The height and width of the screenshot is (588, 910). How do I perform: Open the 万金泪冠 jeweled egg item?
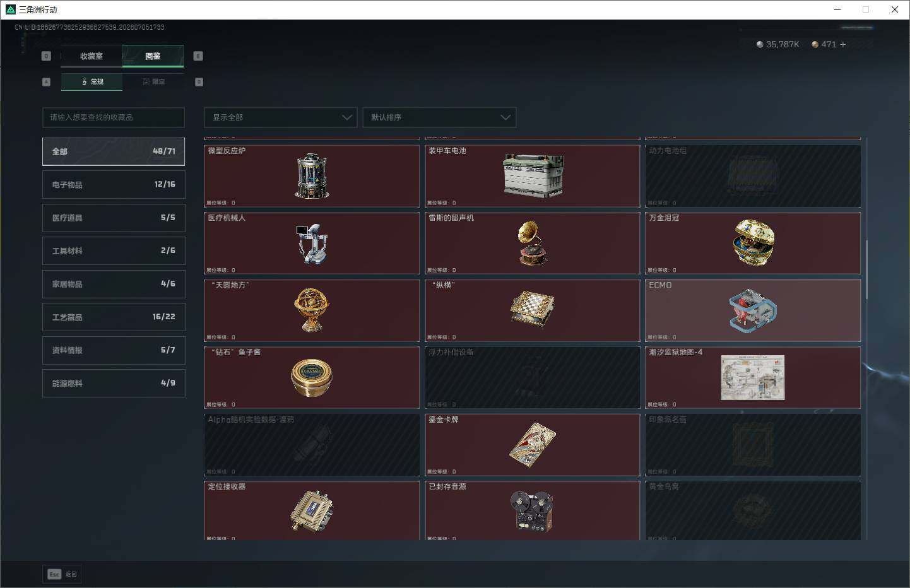(x=753, y=243)
